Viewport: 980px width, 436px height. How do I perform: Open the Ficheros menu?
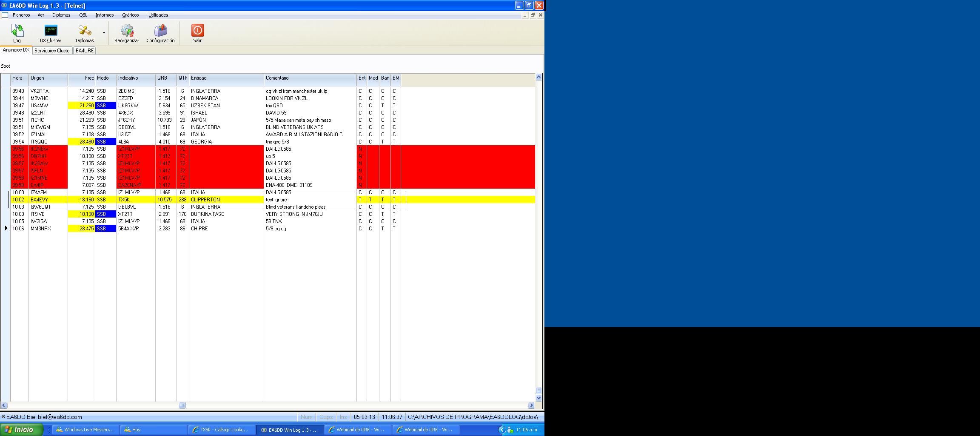21,15
